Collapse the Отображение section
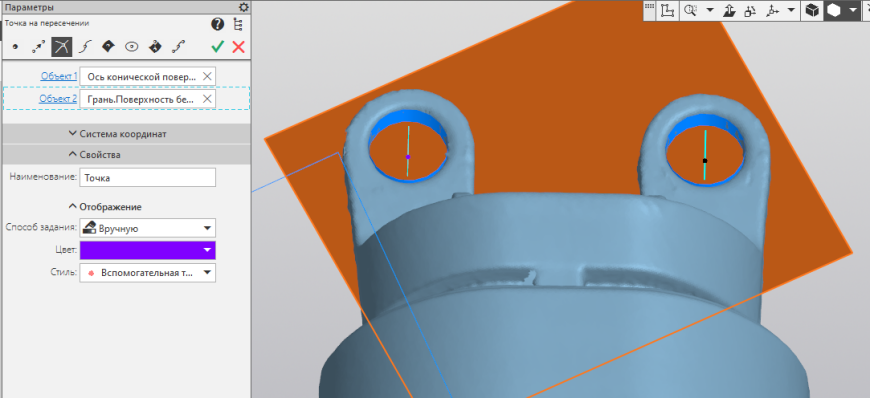The image size is (870, 398). point(105,206)
